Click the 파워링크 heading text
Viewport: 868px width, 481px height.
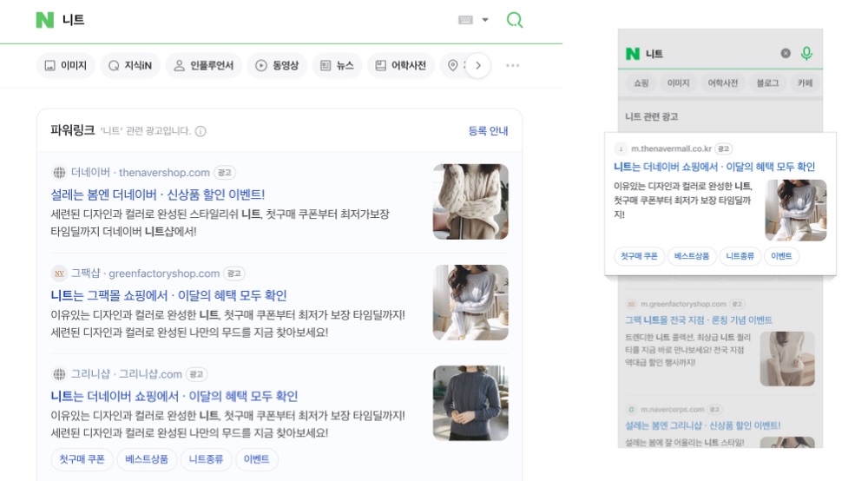pyautogui.click(x=73, y=130)
